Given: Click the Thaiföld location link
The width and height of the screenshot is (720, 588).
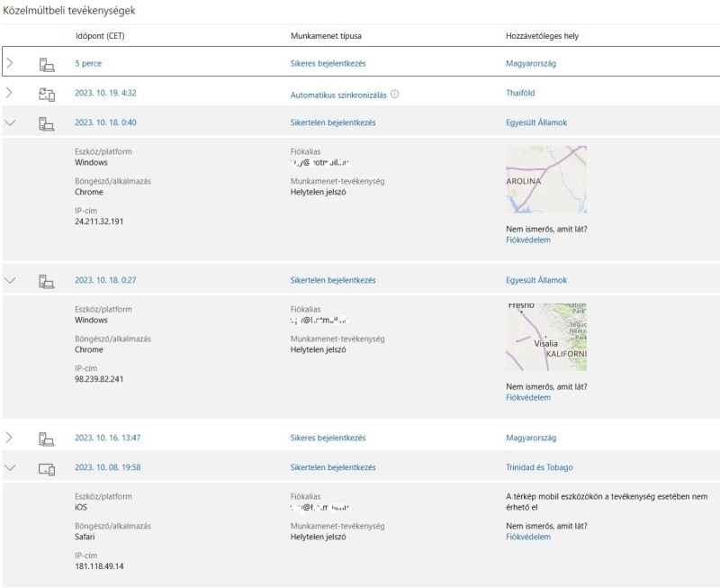Looking at the screenshot, I should 521,93.
